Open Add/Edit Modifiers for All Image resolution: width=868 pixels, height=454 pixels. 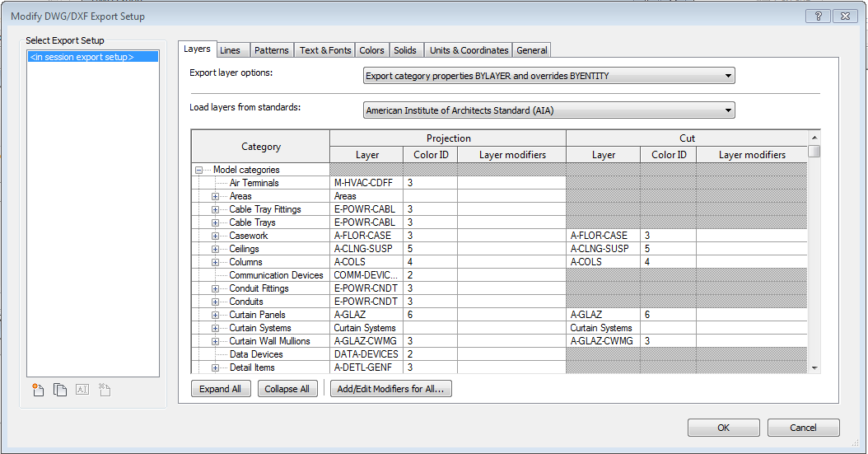(x=391, y=389)
